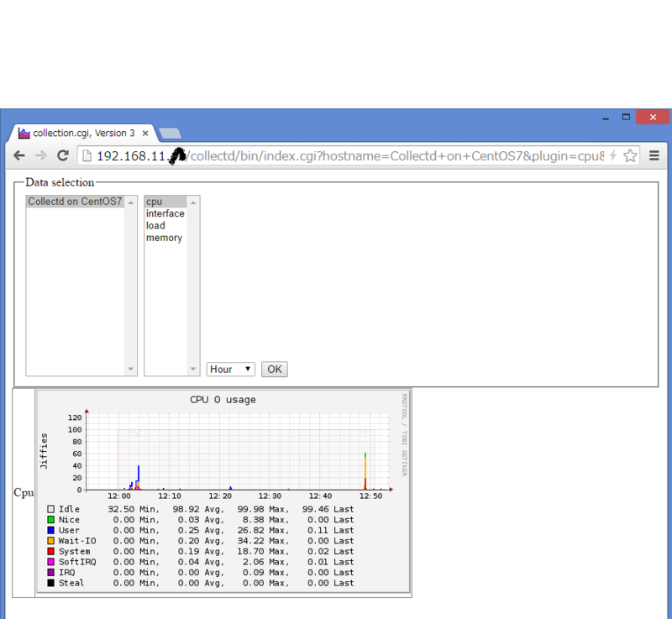Click the CPU 0 usage title
This screenshot has width=672, height=619.
click(x=223, y=400)
